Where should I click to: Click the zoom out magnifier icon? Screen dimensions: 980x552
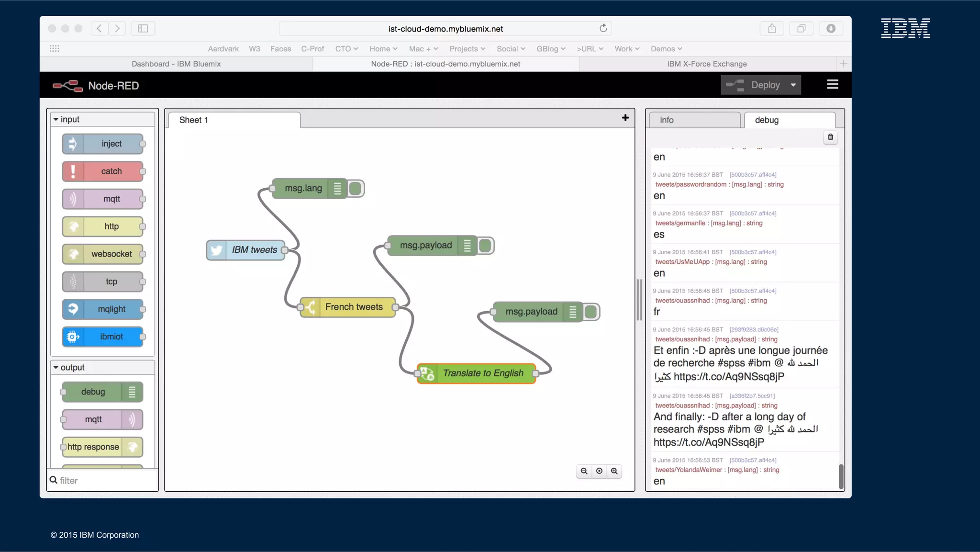coord(584,471)
